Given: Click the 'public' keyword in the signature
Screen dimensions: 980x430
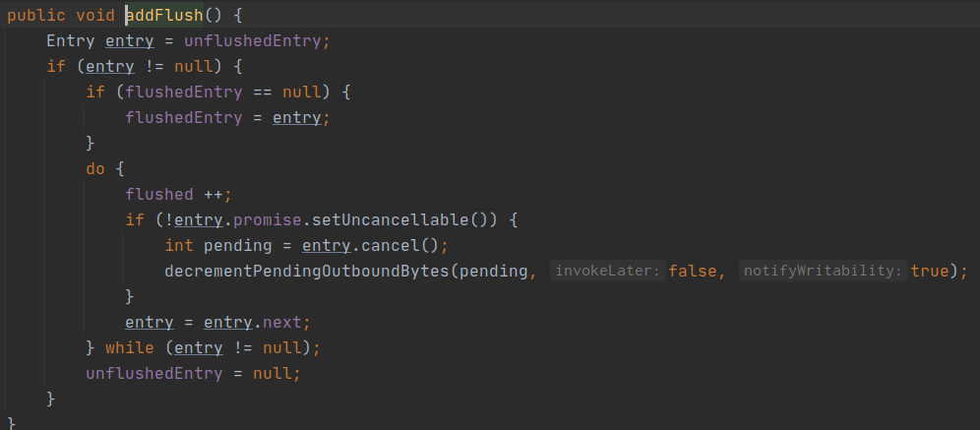Looking at the screenshot, I should (x=35, y=16).
